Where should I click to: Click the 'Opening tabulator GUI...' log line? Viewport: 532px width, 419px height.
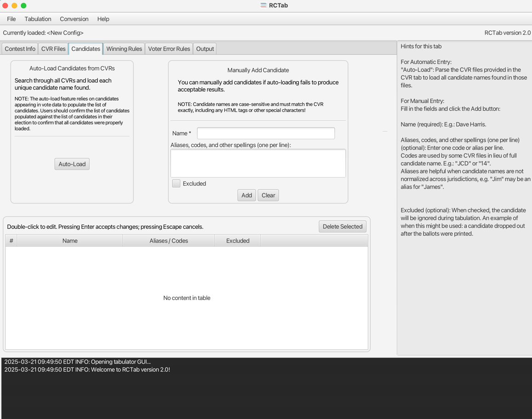click(78, 362)
